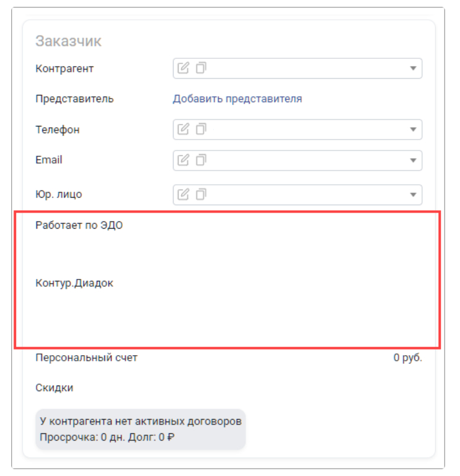Focus the Email input field
This screenshot has width=460, height=476.
(x=304, y=161)
